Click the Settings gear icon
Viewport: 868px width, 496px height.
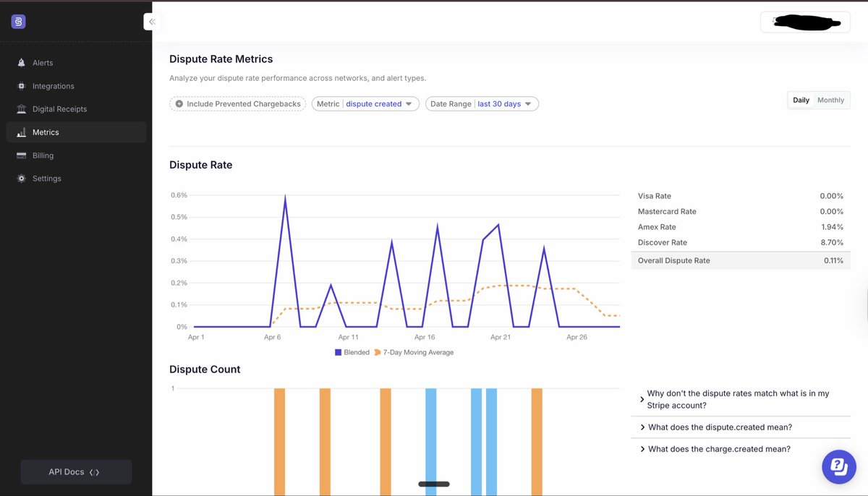point(21,179)
